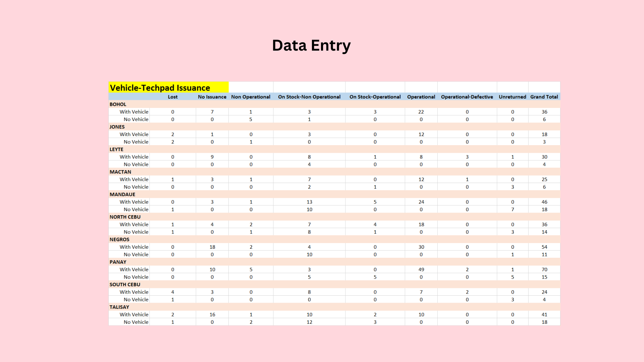Select the SOUTH CEBU group row label

(125, 285)
